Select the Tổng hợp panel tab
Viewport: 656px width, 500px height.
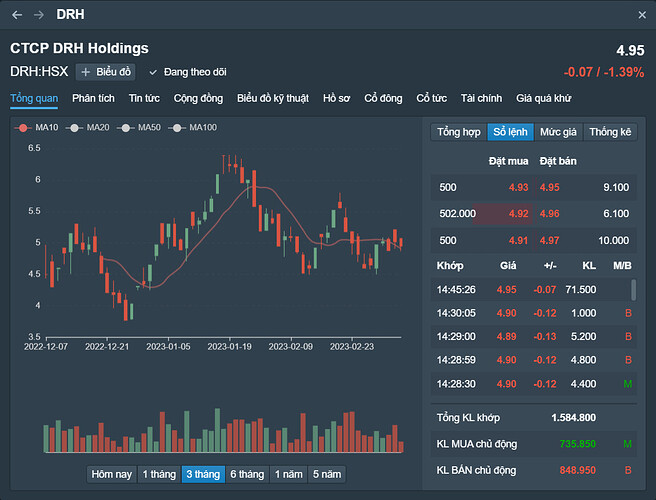point(458,132)
